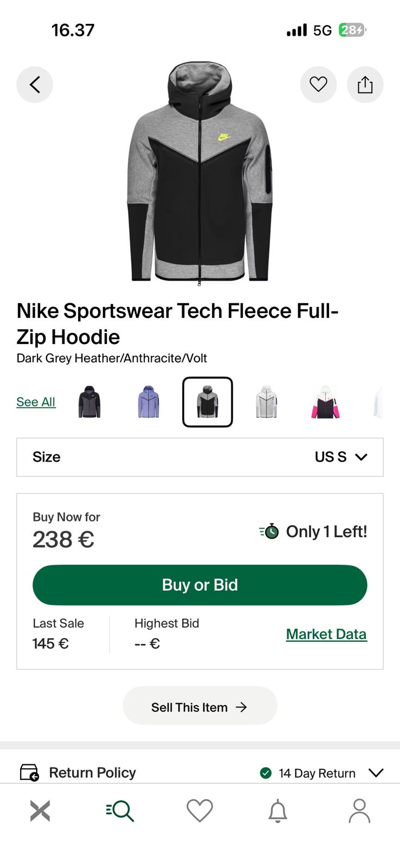The height and width of the screenshot is (868, 400).
Task: Tap the stopwatch Only 1 Left icon
Action: click(x=269, y=531)
